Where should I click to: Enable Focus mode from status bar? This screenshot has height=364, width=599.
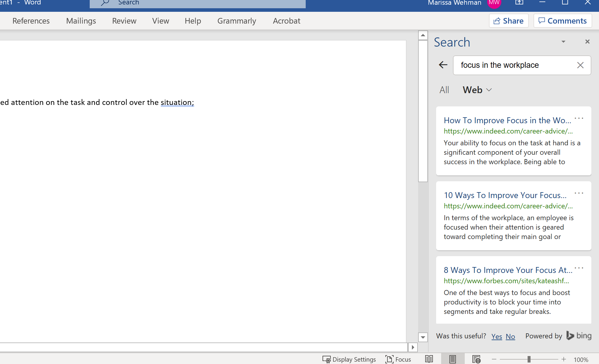click(x=398, y=359)
